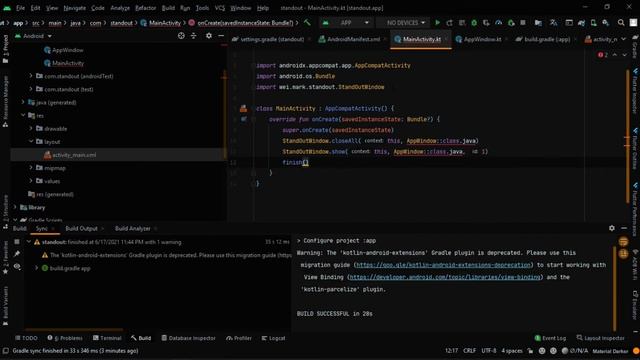Click the Stop square icon in toolbar

click(522, 23)
